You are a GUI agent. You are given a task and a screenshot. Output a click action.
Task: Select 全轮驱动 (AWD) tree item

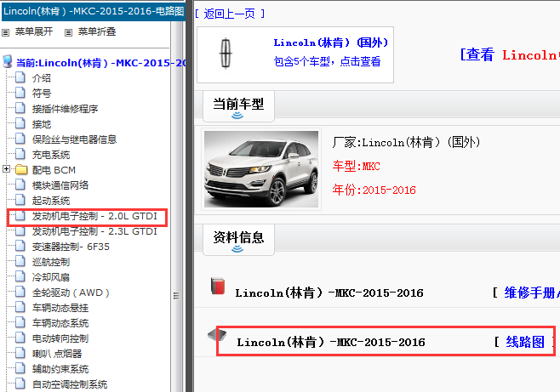click(x=71, y=293)
